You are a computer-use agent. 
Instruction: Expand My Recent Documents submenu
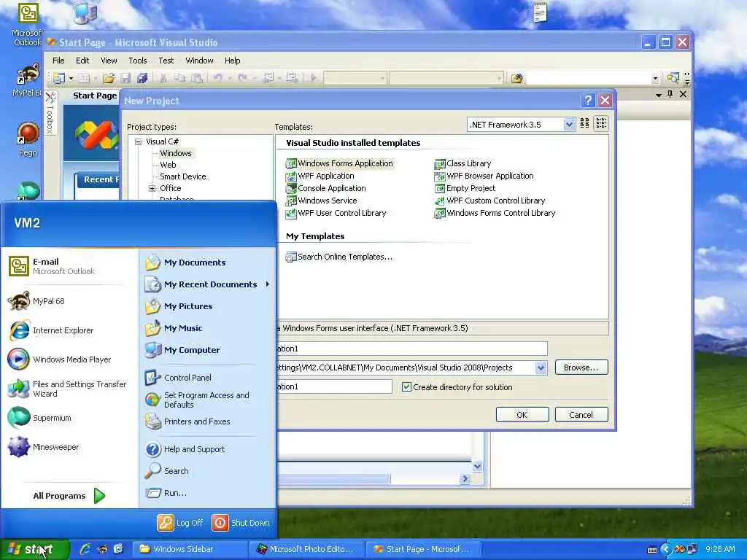point(206,284)
